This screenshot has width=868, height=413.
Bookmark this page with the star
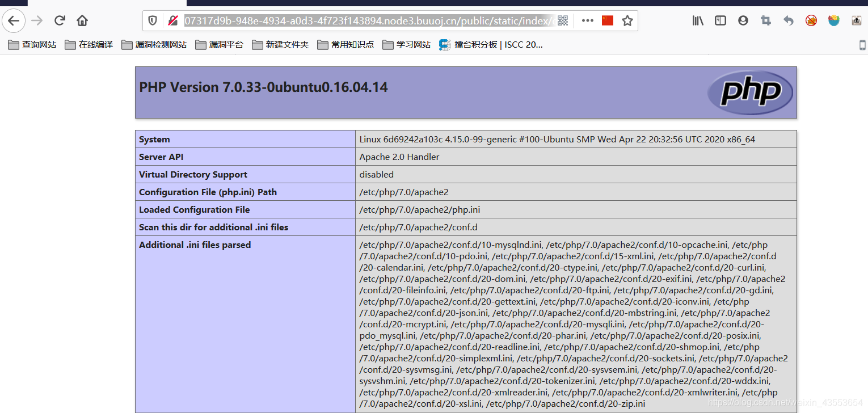tap(627, 21)
